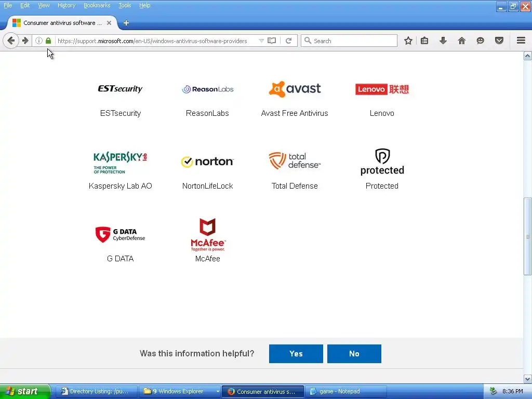Open a new tab with plus button
Image resolution: width=532 pixels, height=399 pixels.
[x=126, y=23]
